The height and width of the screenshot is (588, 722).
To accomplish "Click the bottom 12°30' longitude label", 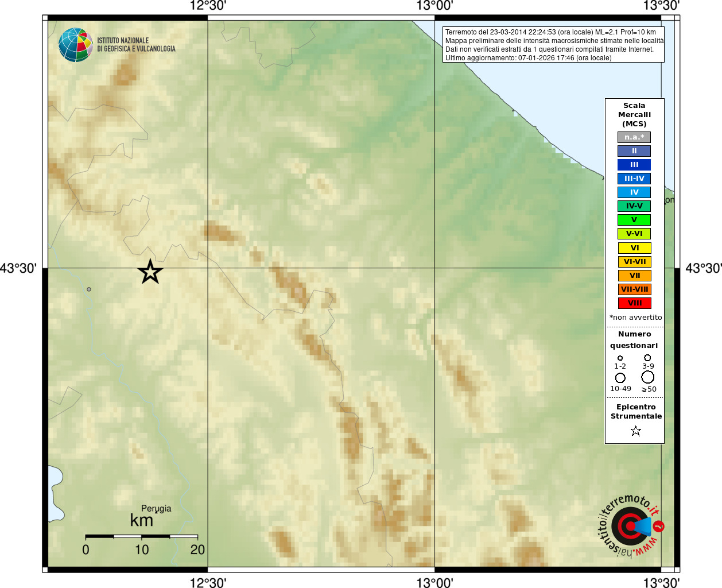I will [208, 583].
